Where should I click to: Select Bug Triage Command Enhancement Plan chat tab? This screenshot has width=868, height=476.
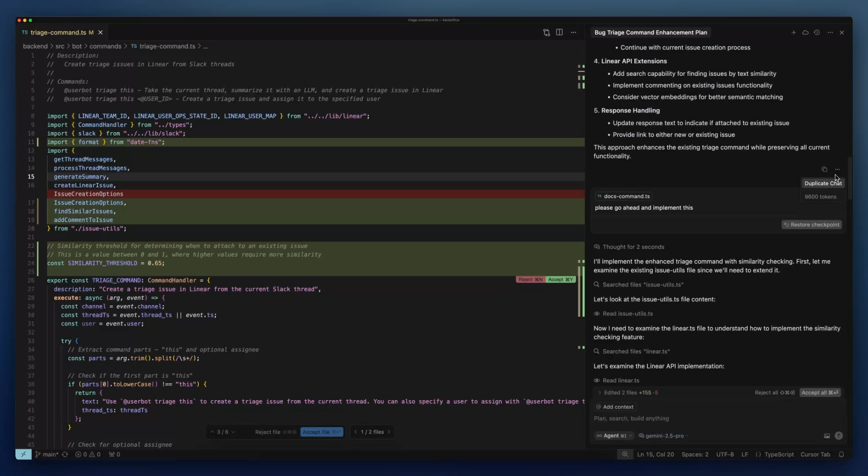[x=651, y=33]
